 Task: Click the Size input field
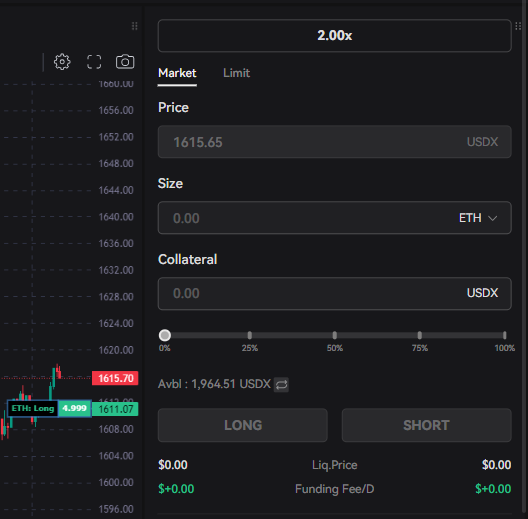point(334,218)
